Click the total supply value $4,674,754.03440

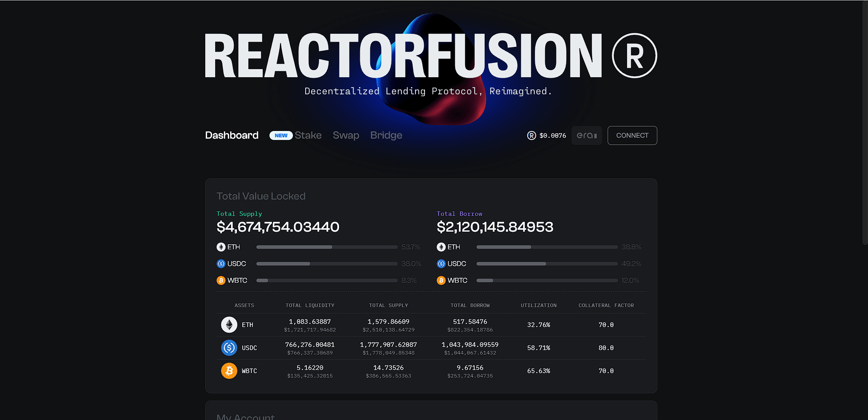(x=278, y=227)
